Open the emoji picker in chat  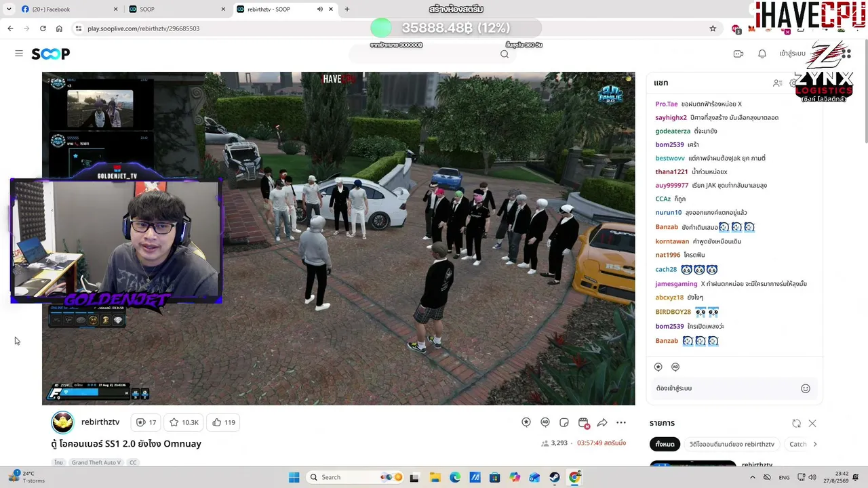click(806, 388)
